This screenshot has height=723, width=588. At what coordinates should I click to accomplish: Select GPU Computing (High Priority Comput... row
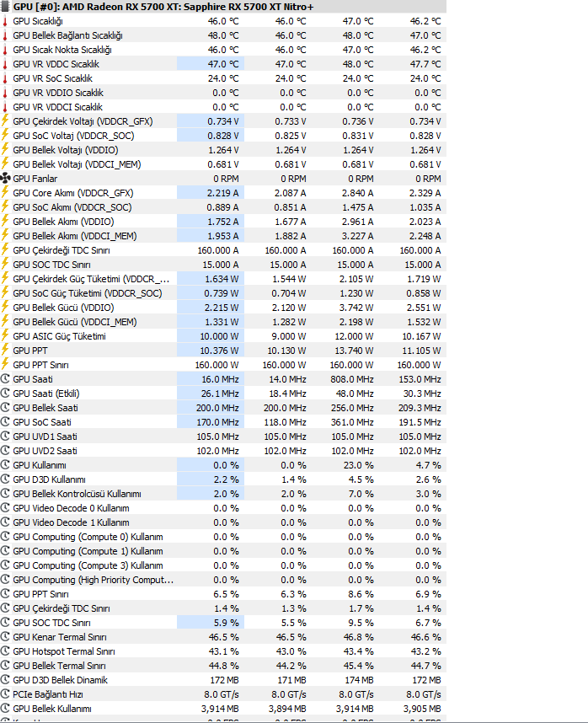pos(223,579)
